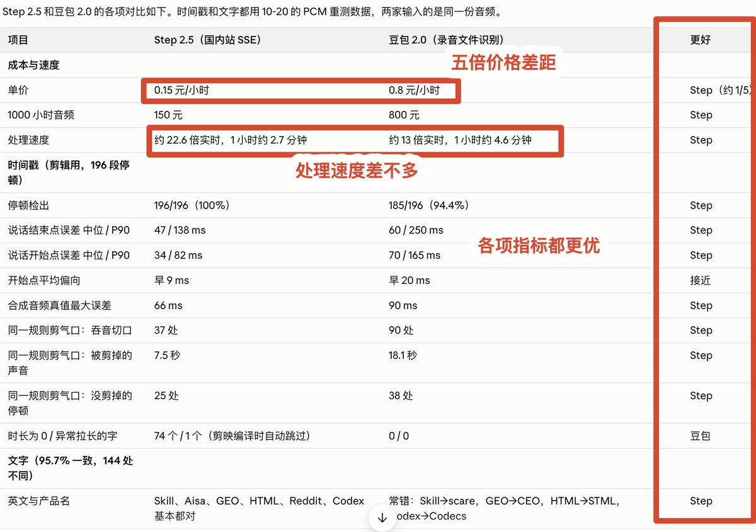Select the 开始点平均偏向 row label
The height and width of the screenshot is (532, 756).
tap(44, 280)
